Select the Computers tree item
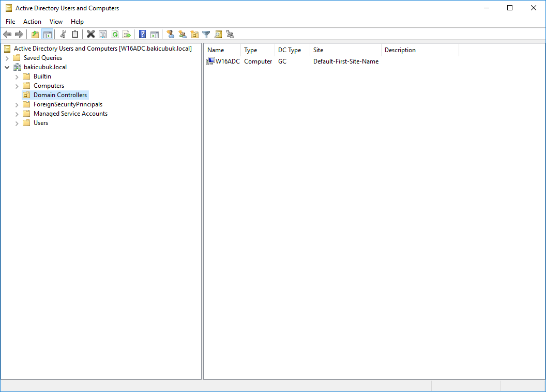The image size is (546, 392). coord(49,86)
